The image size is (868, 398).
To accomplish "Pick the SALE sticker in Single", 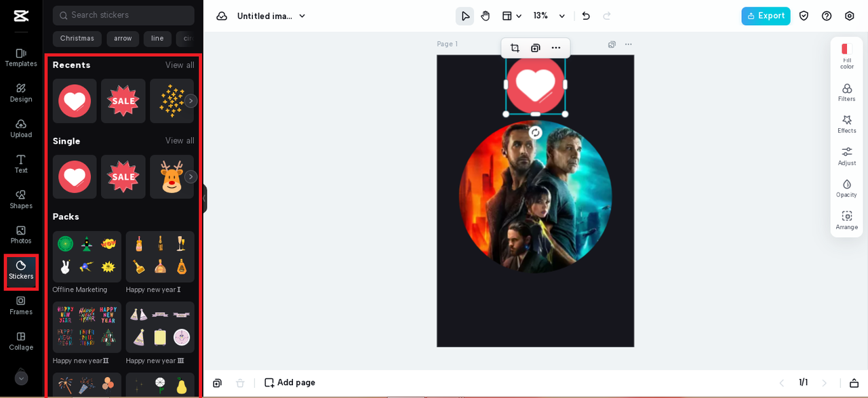I will (123, 177).
